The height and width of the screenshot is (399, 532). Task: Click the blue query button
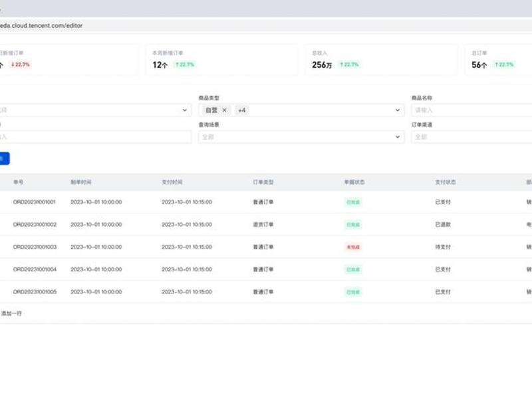tap(4, 158)
